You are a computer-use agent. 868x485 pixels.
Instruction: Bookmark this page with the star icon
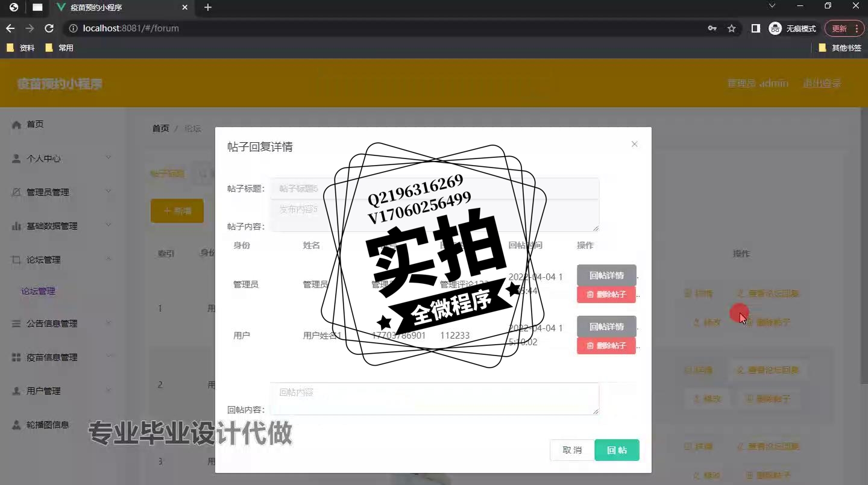tap(732, 28)
